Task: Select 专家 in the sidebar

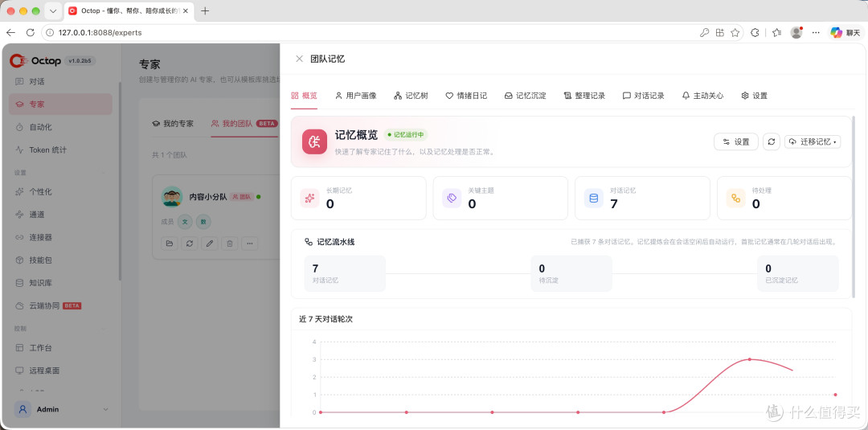Action: coord(60,104)
